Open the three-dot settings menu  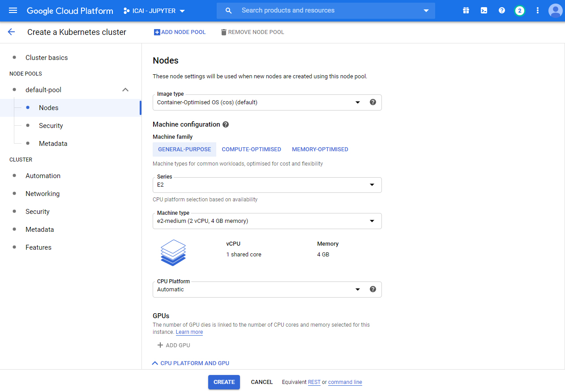(538, 11)
